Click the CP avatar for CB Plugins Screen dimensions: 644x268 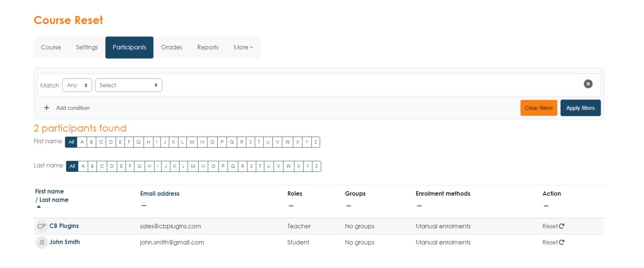coord(41,226)
